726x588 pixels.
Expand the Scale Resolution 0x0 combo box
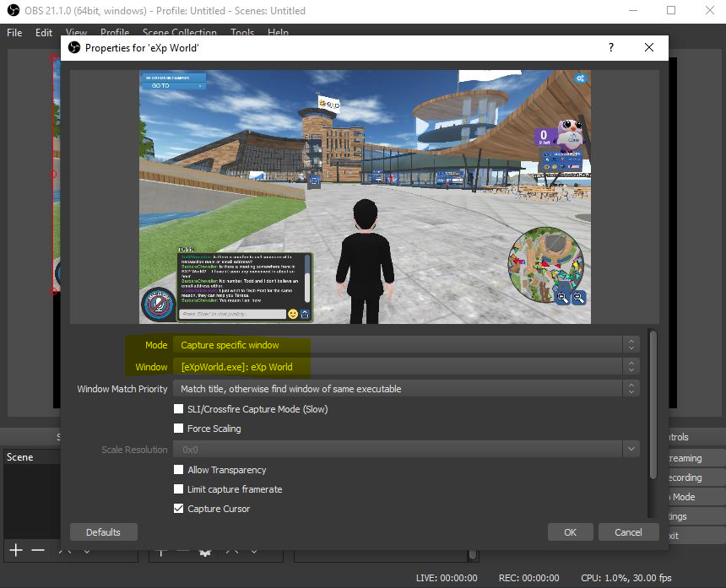406,449
